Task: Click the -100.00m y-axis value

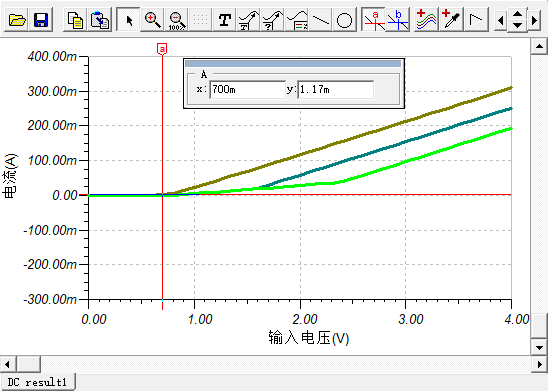Action: [50, 230]
